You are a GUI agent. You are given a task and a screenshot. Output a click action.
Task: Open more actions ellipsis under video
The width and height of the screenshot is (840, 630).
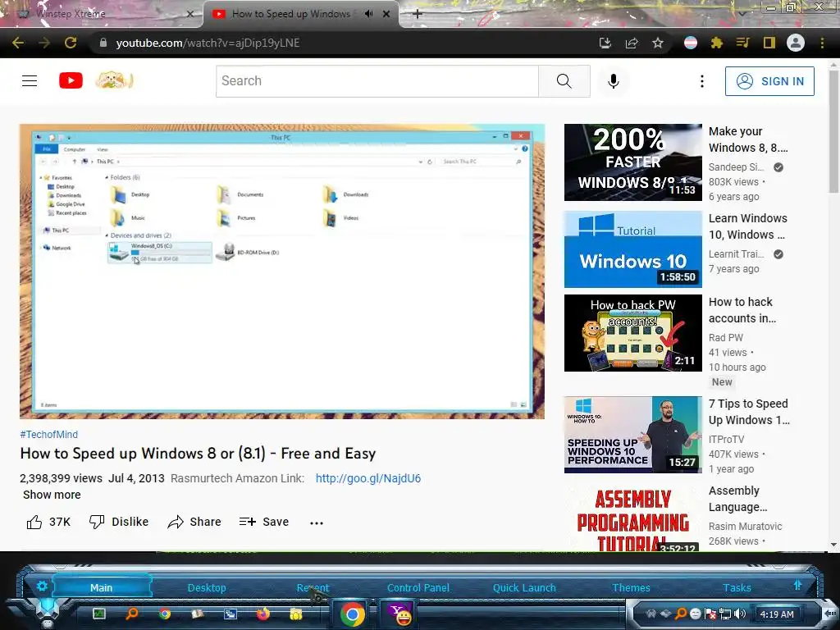[x=317, y=523]
